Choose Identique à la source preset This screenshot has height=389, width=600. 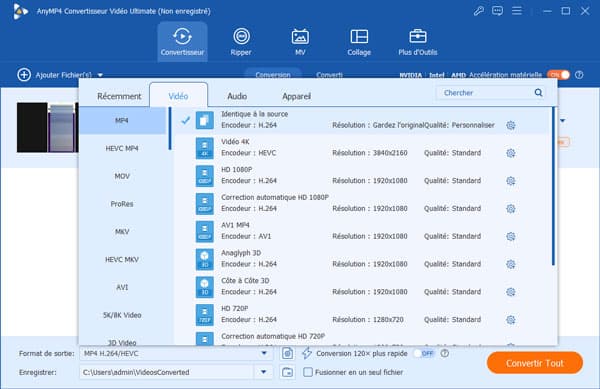pos(362,120)
